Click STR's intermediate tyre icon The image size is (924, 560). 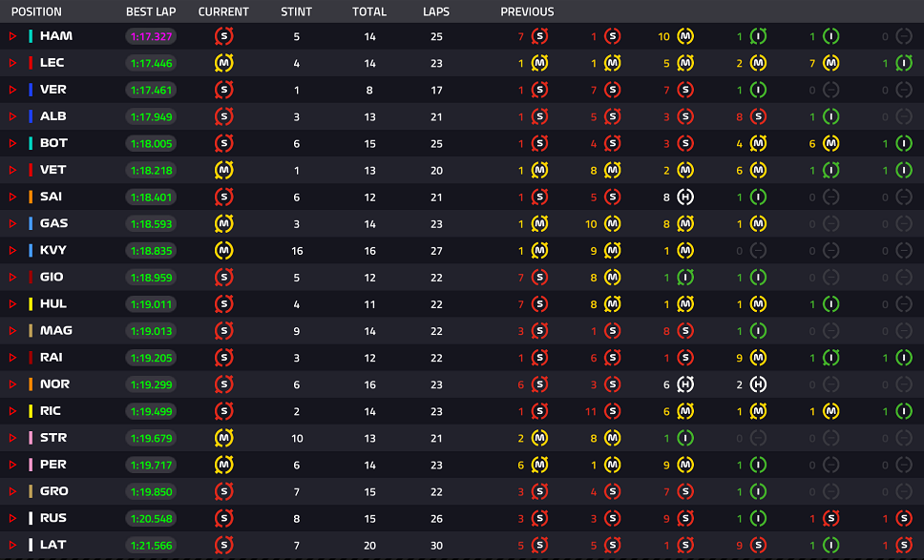pos(685,438)
